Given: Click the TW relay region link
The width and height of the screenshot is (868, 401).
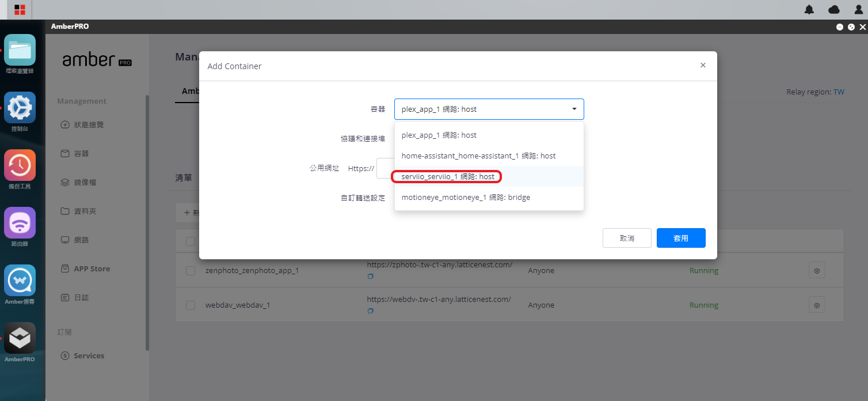Looking at the screenshot, I should click(x=839, y=92).
